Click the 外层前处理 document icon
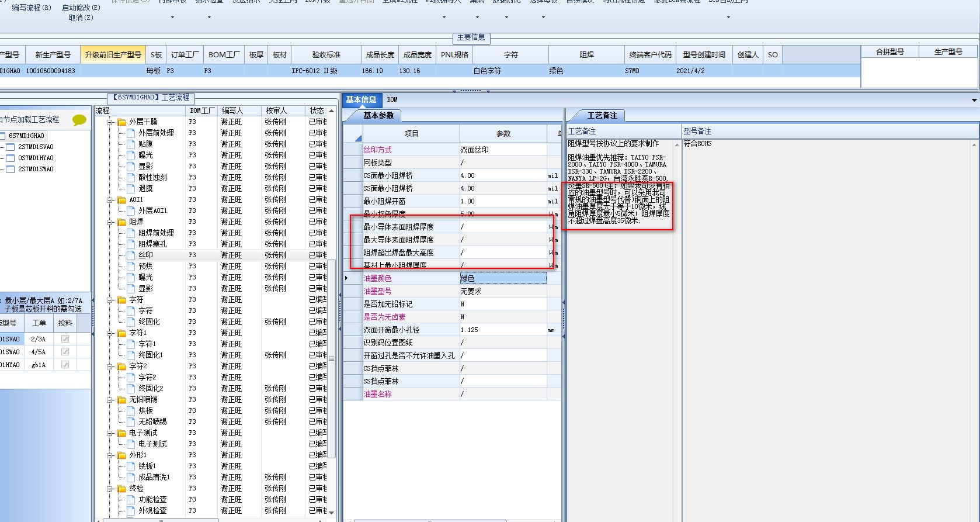The image size is (980, 522). [x=131, y=133]
